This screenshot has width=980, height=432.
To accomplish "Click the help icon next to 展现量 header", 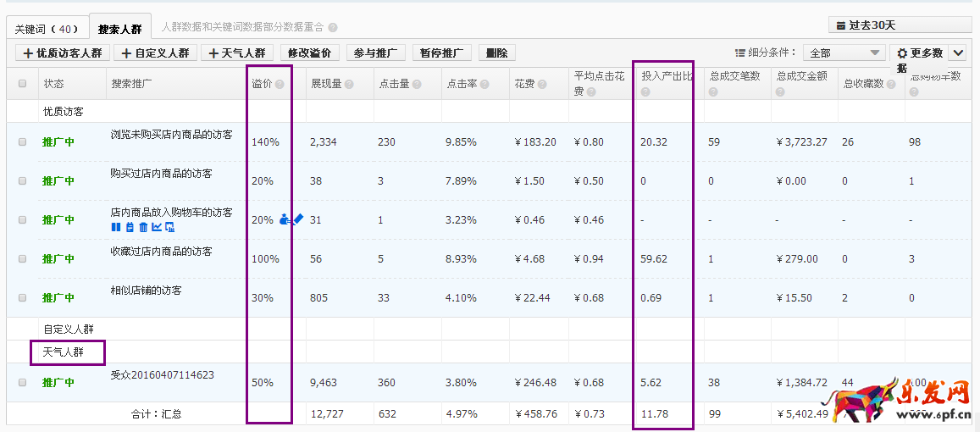I will point(349,85).
